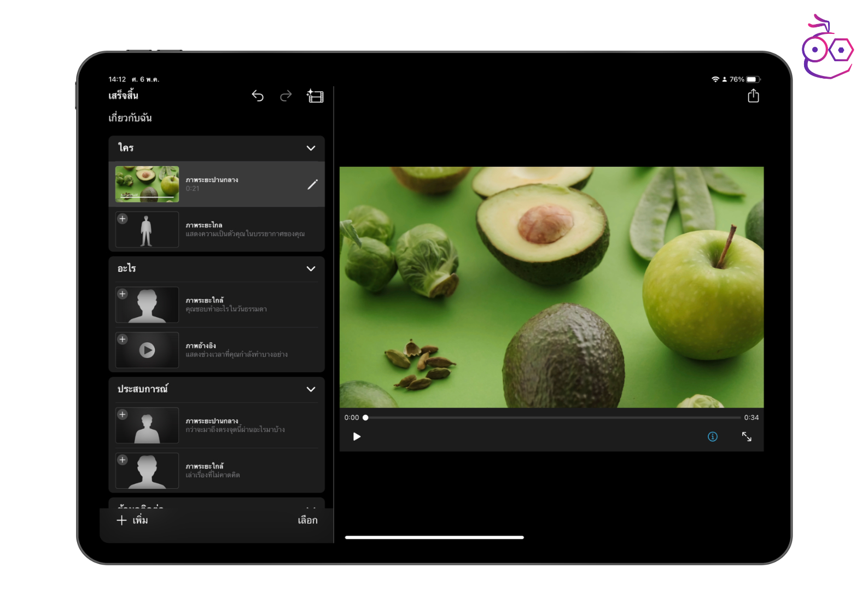Image resolution: width=868 pixels, height=615 pixels.
Task: Collapse the ประสบการณ์ section
Action: pos(311,389)
